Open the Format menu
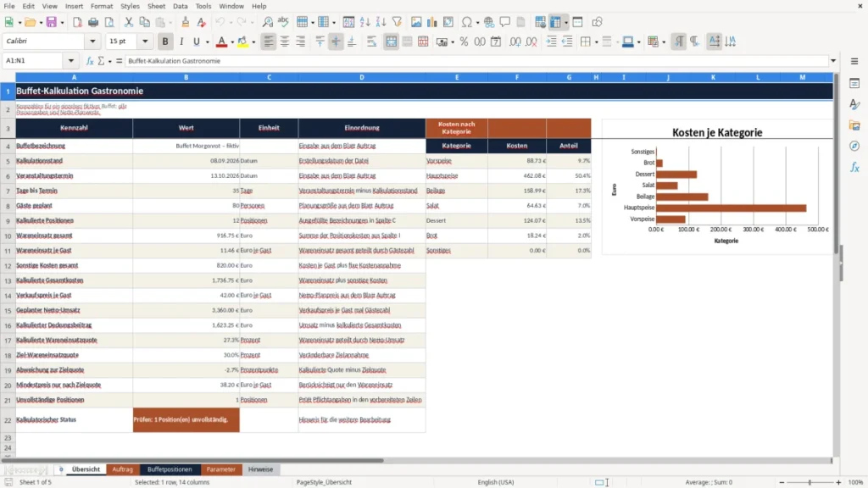868x488 pixels. pyautogui.click(x=102, y=6)
